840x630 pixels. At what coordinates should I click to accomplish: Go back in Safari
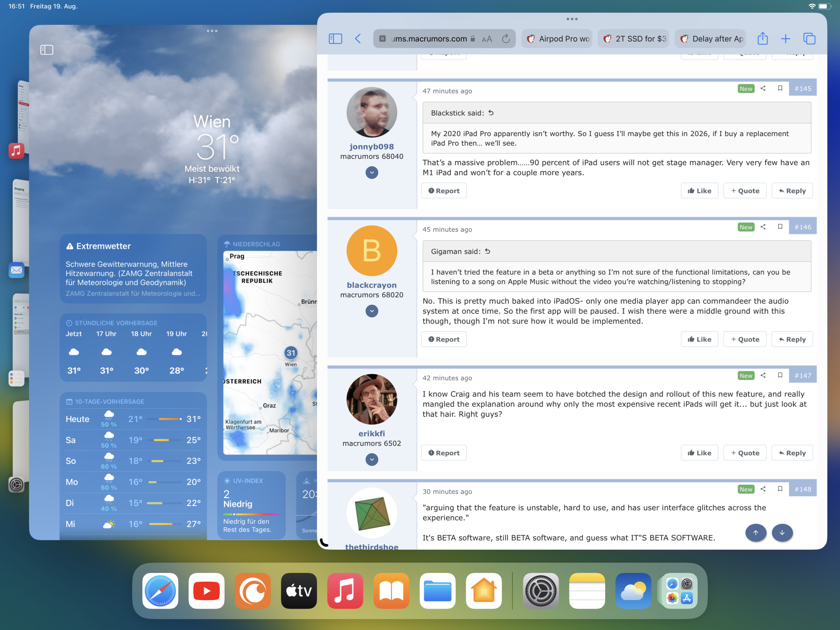tap(358, 39)
